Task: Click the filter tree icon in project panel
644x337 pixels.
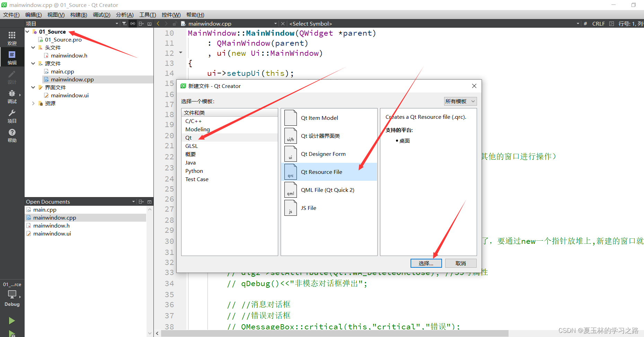Action: click(124, 24)
